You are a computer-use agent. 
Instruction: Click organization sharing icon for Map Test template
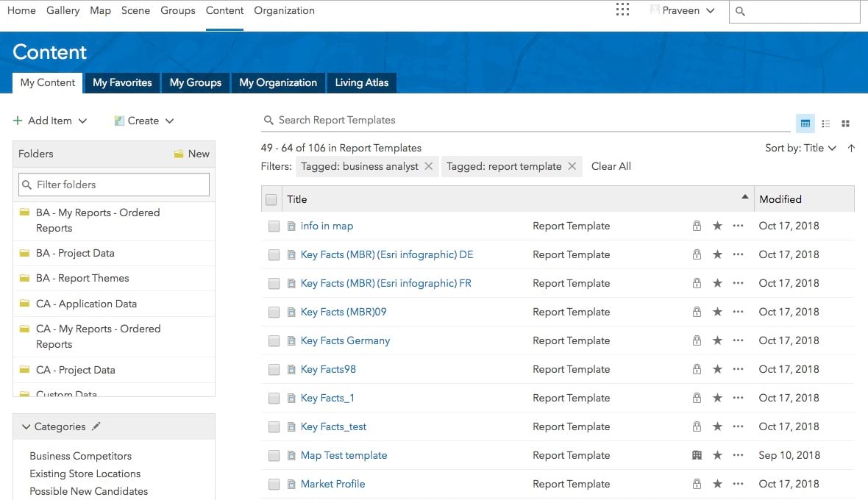(697, 455)
